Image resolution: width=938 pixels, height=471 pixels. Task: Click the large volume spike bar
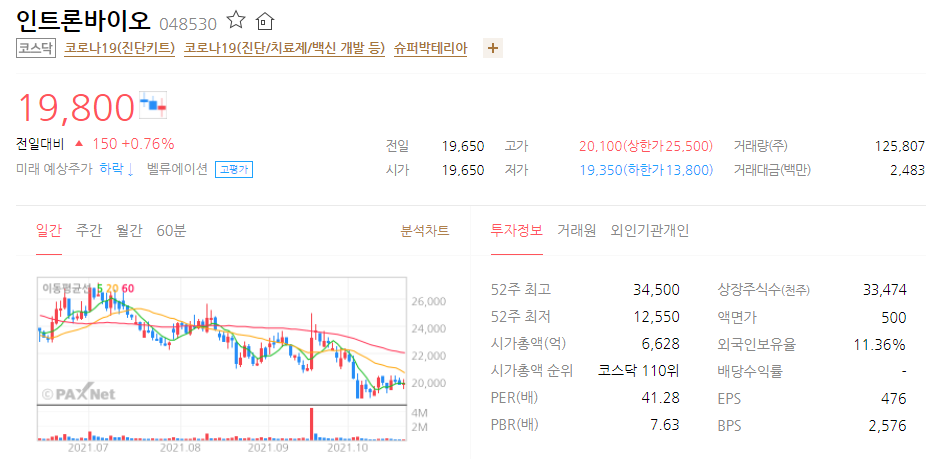click(x=312, y=424)
